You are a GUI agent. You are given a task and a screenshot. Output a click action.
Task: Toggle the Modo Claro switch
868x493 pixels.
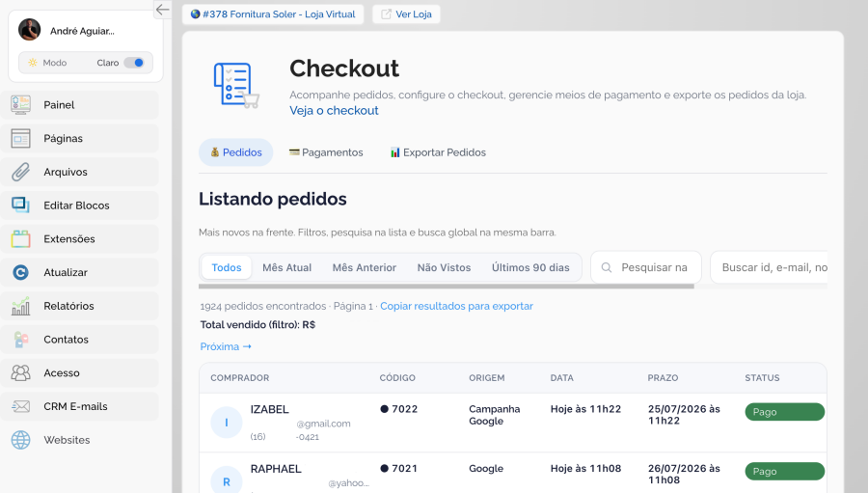click(x=134, y=63)
